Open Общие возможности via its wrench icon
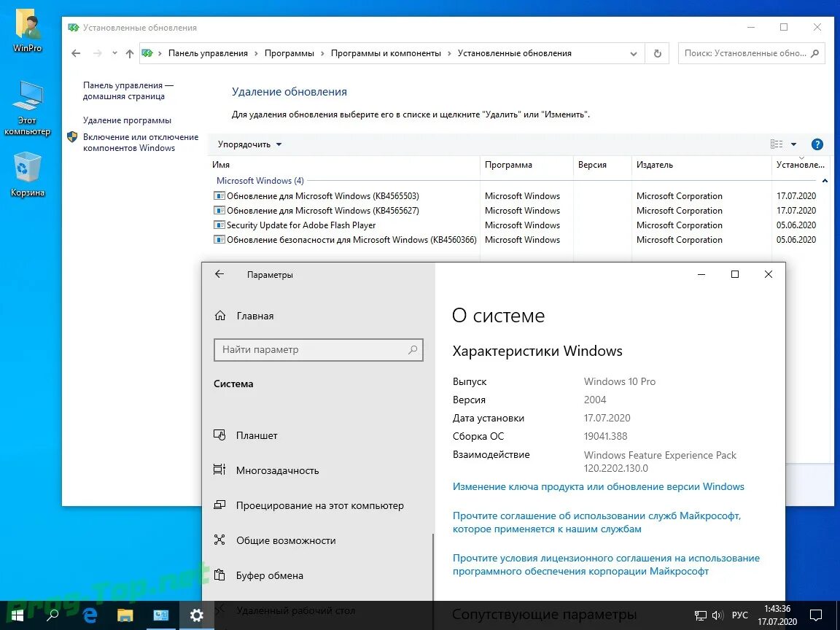 click(220, 540)
